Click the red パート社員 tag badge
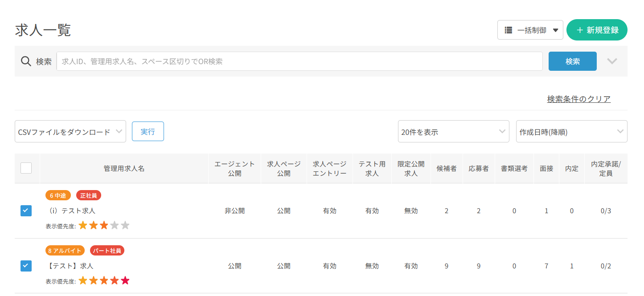The height and width of the screenshot is (296, 644). [x=107, y=251]
